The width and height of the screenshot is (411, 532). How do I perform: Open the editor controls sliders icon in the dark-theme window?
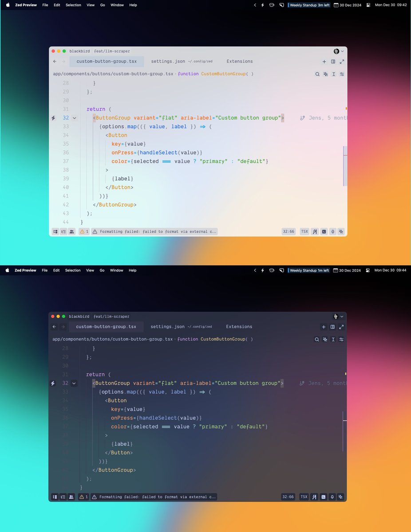point(341,339)
